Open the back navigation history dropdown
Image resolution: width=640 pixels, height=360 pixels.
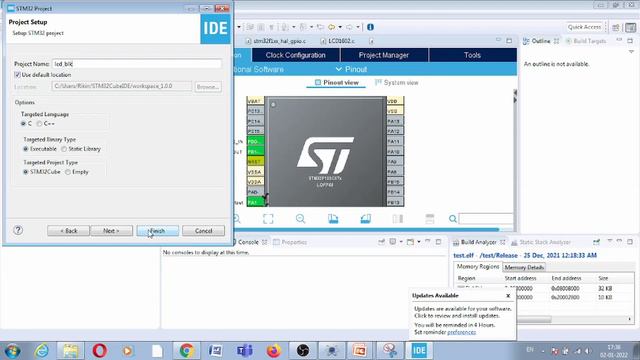340,27
